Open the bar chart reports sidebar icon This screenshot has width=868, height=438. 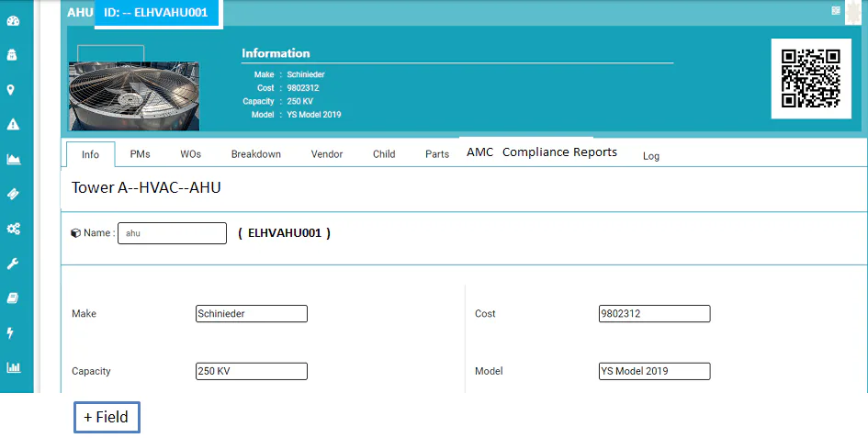[13, 367]
